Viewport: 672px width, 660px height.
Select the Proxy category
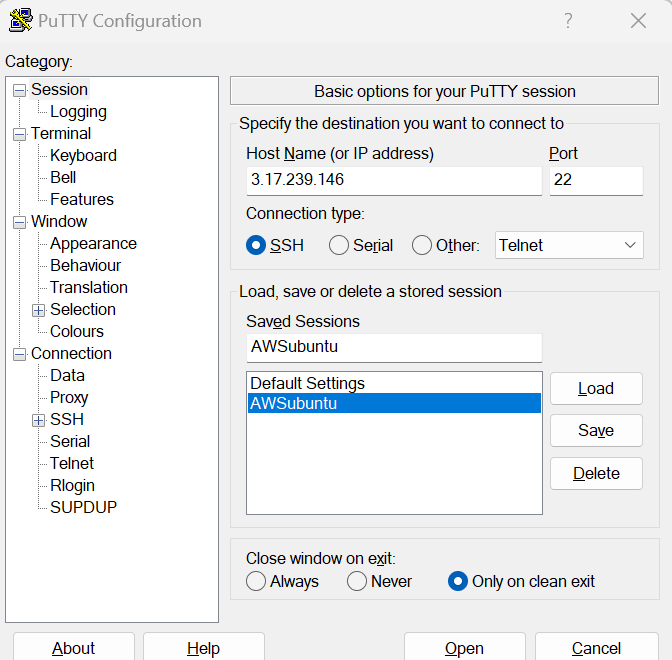[x=69, y=398]
